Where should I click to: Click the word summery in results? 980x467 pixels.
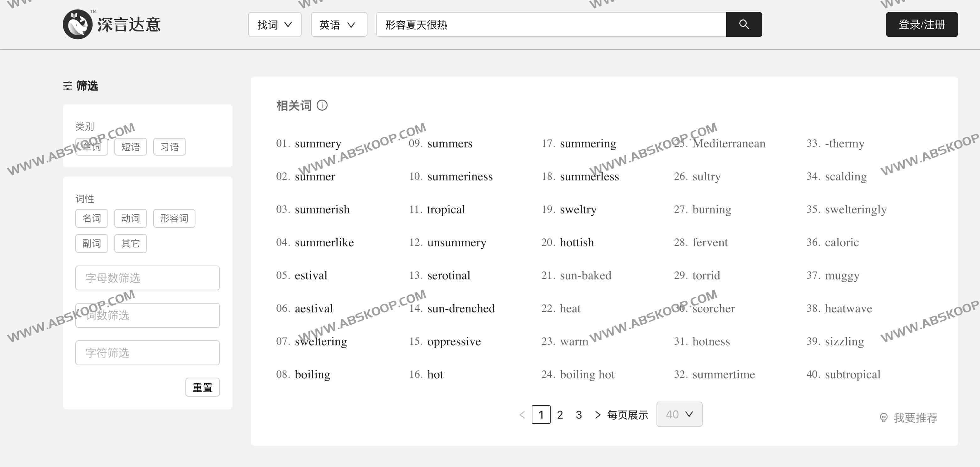point(318,144)
